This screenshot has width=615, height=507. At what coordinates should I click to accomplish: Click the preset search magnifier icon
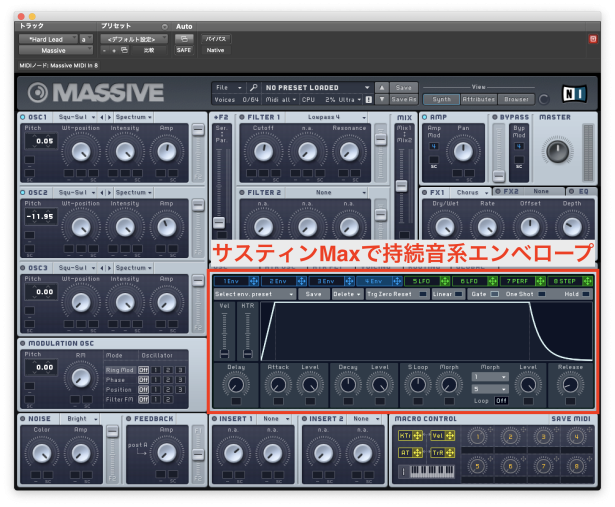click(254, 88)
